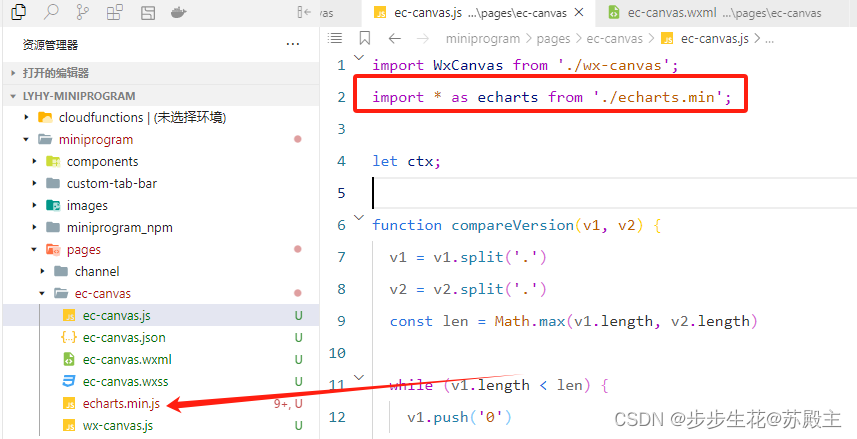Click the pages breadcrumb segment
This screenshot has height=439, width=857.
553,38
